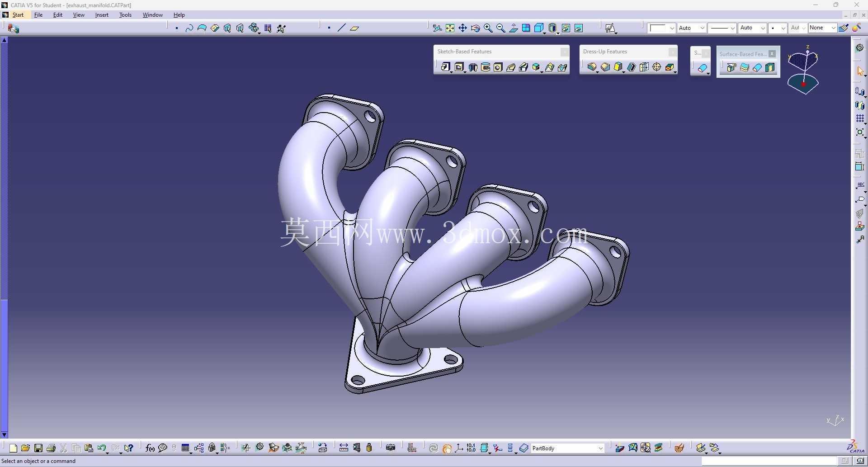The width and height of the screenshot is (868, 467).
Task: Open the What's This help pointer
Action: coord(129,448)
